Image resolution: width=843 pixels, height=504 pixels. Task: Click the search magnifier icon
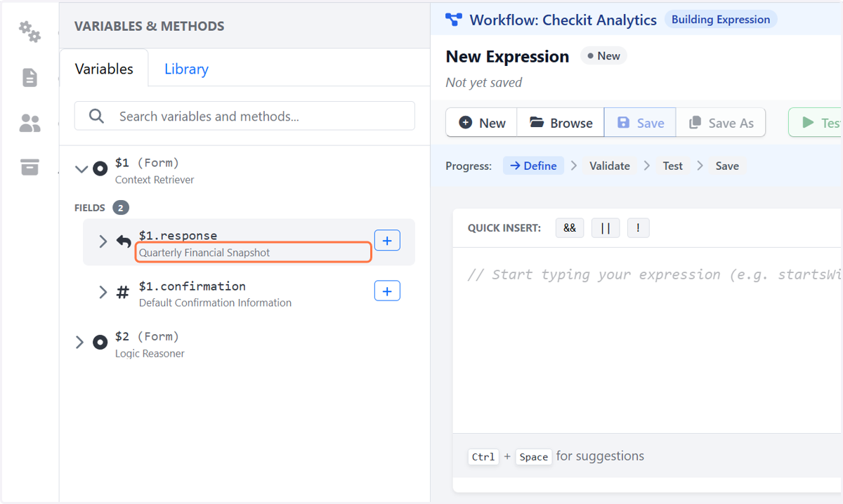click(97, 116)
